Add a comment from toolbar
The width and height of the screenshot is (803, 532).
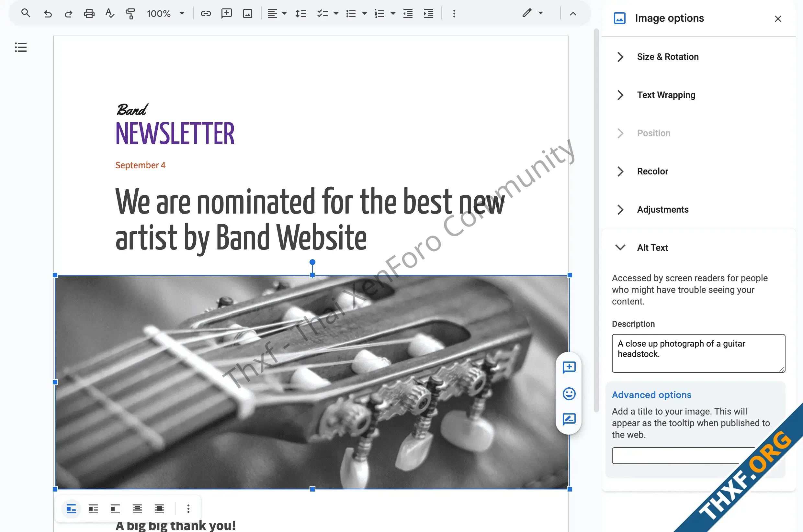coord(226,14)
